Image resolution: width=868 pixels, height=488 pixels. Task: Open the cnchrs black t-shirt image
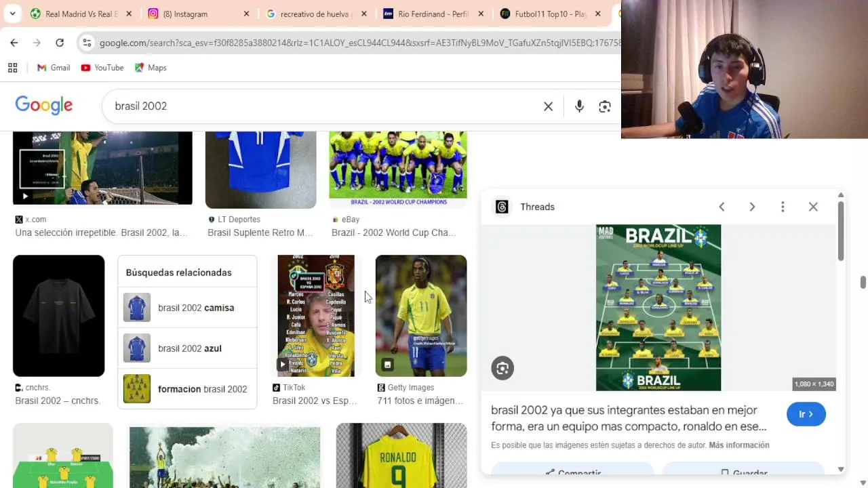click(x=59, y=316)
